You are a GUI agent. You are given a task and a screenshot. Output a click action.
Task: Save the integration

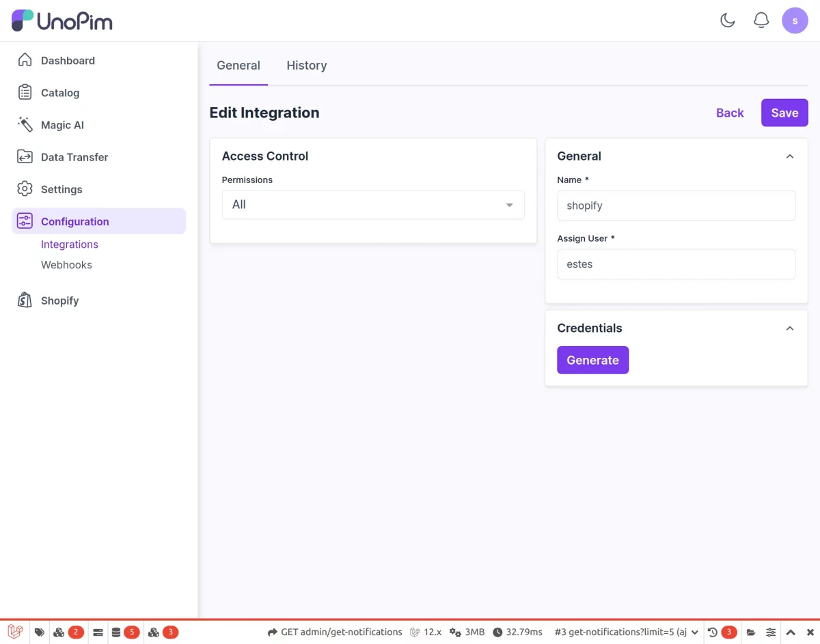tap(784, 113)
